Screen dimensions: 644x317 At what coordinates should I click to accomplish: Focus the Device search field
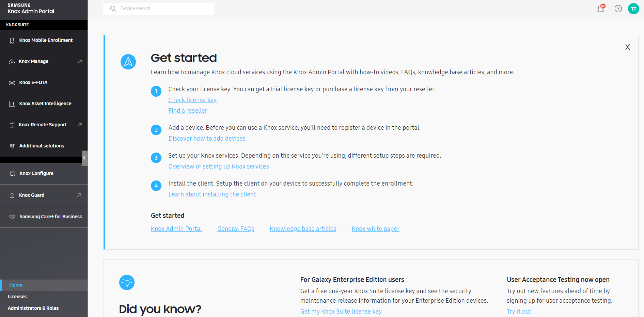pos(158,9)
